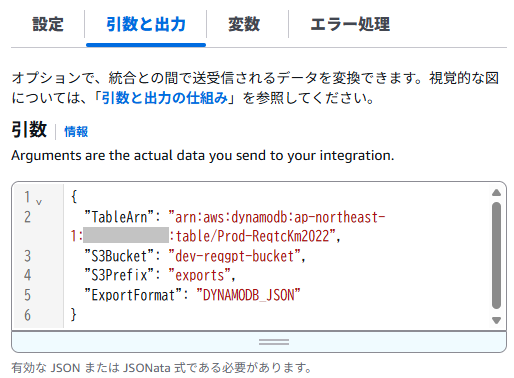Click the editor scrollbar up arrow
Screen dimensions: 514x378
(x=496, y=193)
